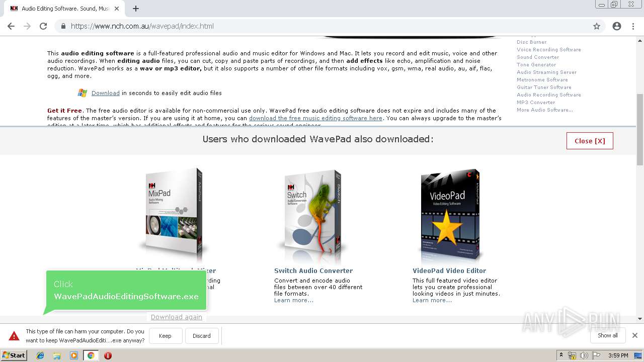Viewport: 644px width, 362px height.
Task: Open MP3 Converter sidebar link
Action: (536, 103)
